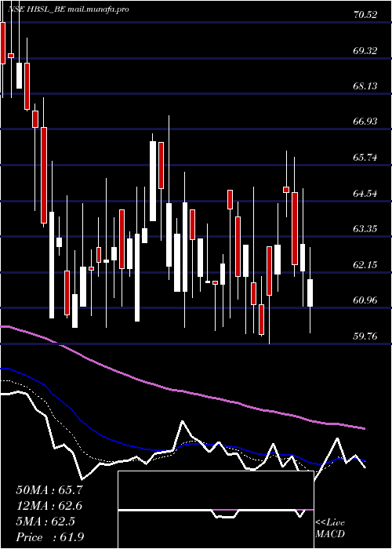
Task: Click the 64.54 price axis label
Action: click(365, 193)
